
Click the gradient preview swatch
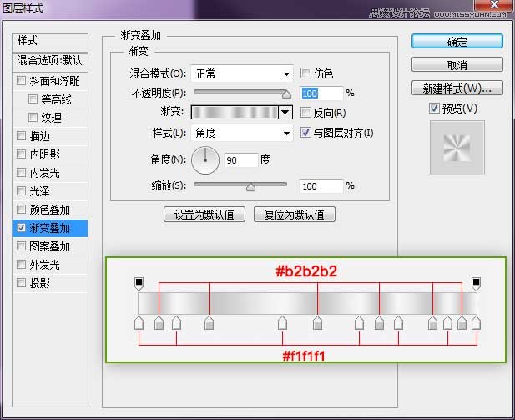(235, 113)
